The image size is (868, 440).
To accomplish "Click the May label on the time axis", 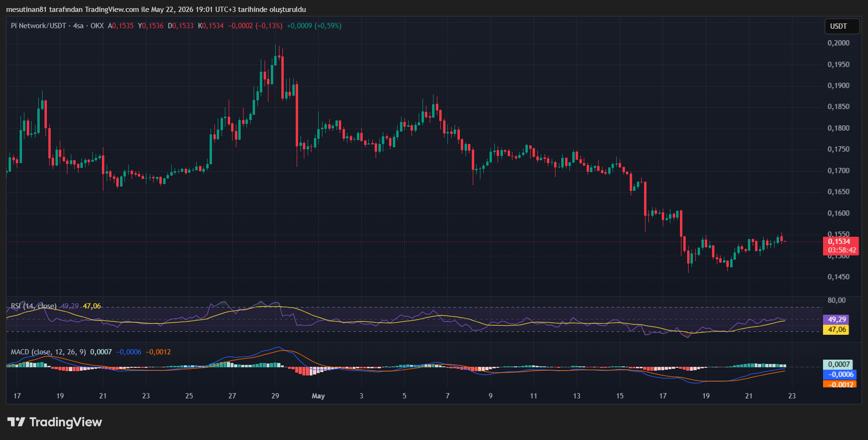I will [x=318, y=396].
